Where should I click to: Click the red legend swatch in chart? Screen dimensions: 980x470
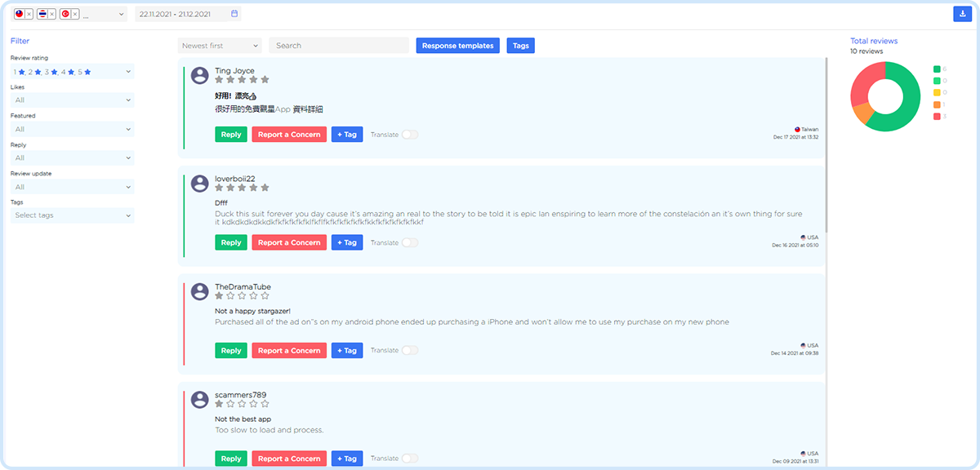pyautogui.click(x=937, y=117)
